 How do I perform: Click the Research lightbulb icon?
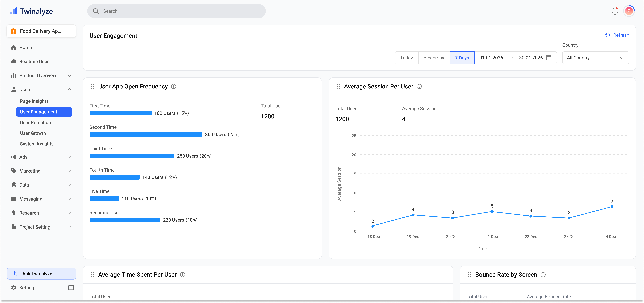14,213
